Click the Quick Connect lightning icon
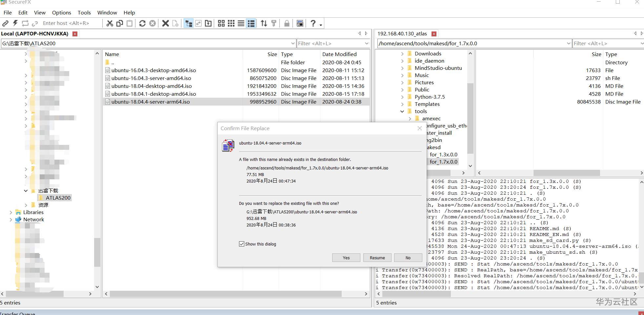Screen dimensions: 644x315 click(x=15, y=23)
